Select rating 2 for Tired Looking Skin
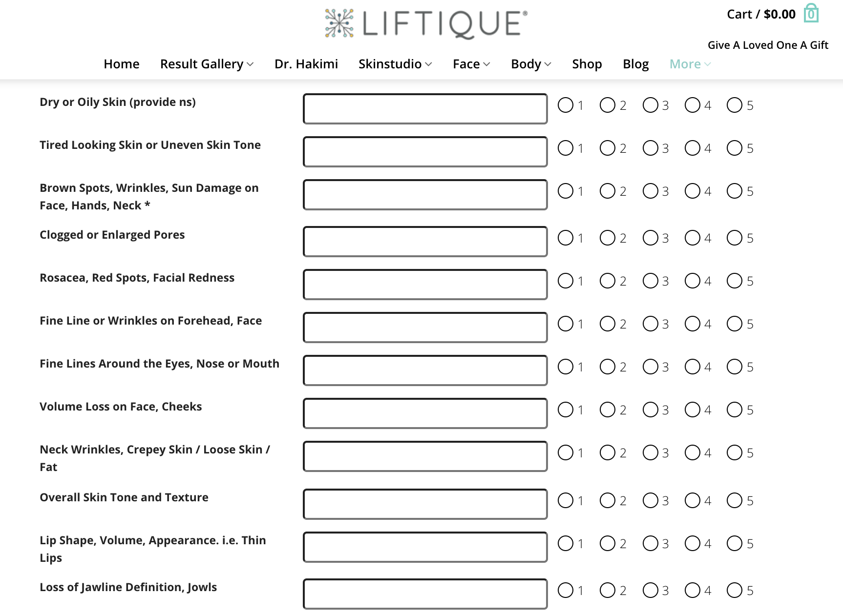The width and height of the screenshot is (843, 616). point(608,148)
